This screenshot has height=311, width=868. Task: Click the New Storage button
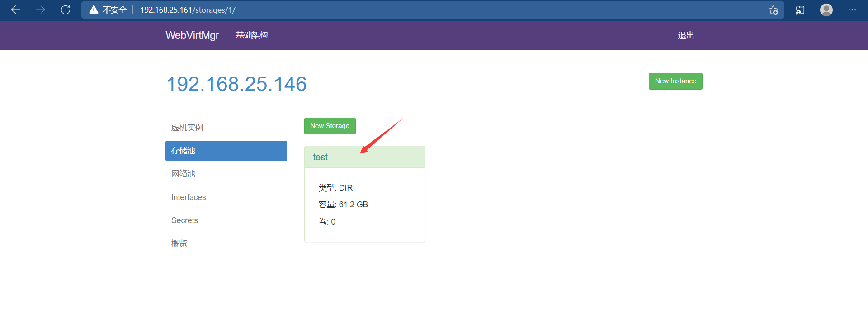coord(330,126)
